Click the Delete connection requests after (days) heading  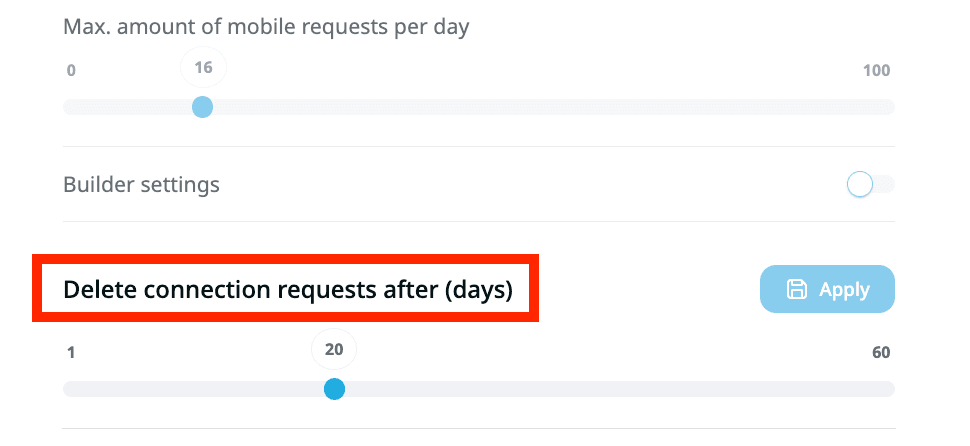[x=288, y=290]
